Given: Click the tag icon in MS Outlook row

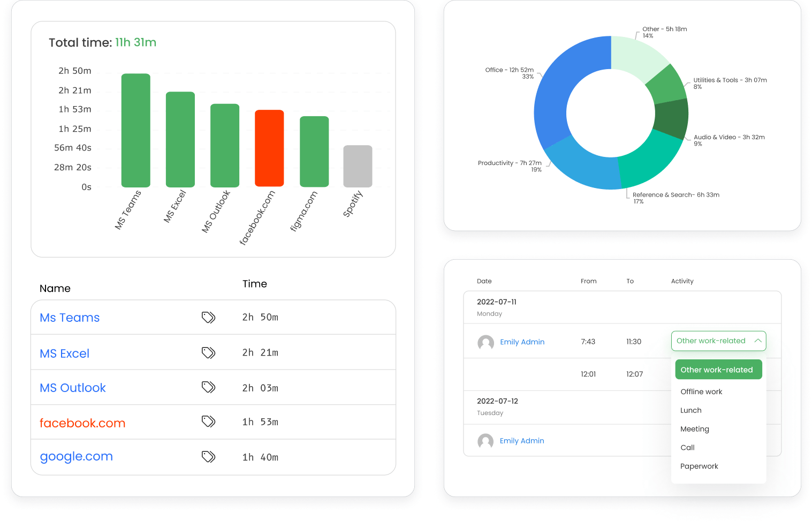Looking at the screenshot, I should click(x=208, y=387).
